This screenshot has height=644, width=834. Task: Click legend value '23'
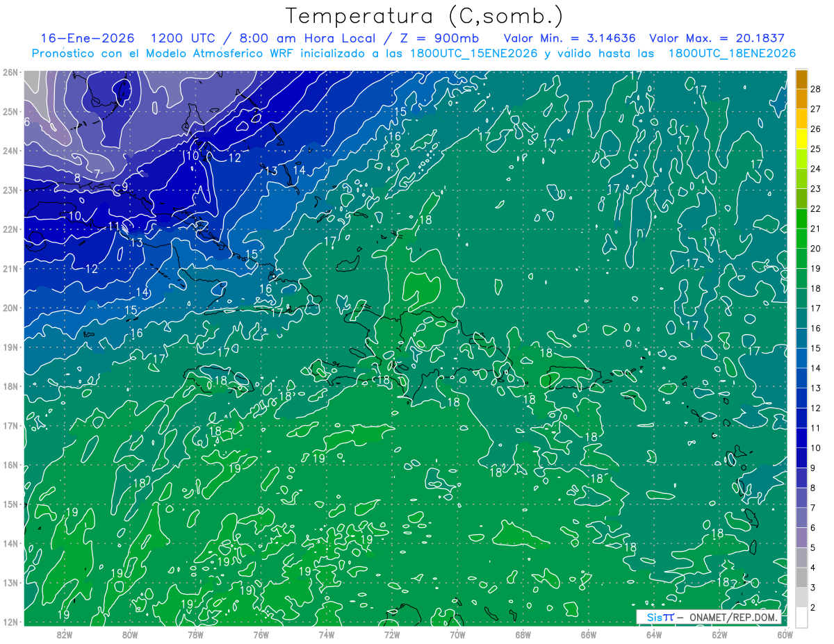pyautogui.click(x=815, y=189)
